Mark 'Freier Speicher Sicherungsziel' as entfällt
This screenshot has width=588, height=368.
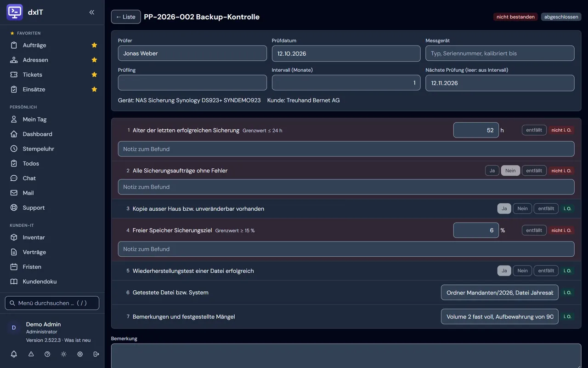(534, 230)
